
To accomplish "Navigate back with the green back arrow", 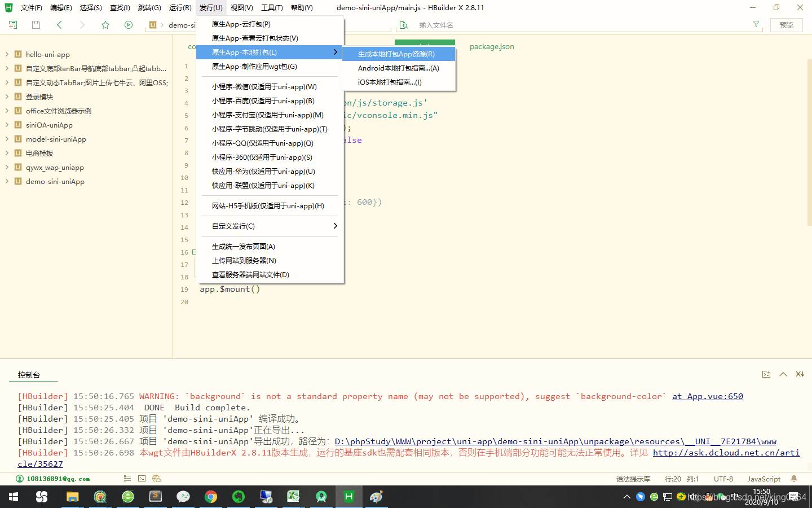I will pyautogui.click(x=59, y=25).
